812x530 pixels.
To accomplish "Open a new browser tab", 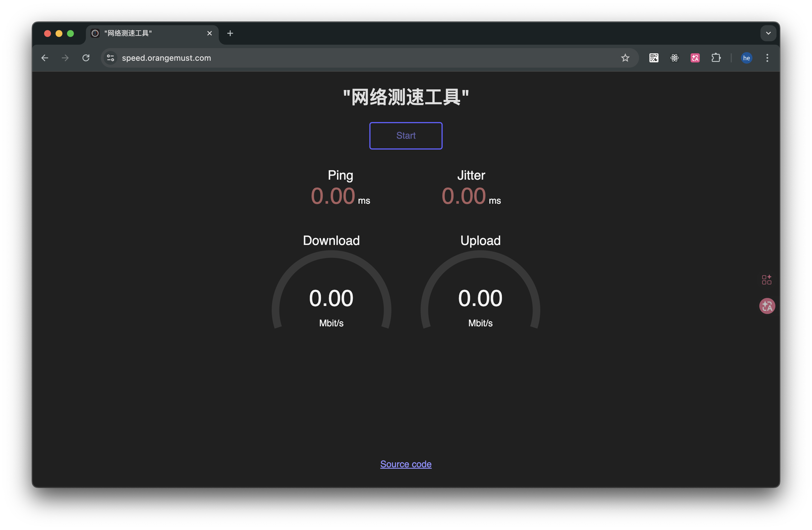I will (x=230, y=33).
